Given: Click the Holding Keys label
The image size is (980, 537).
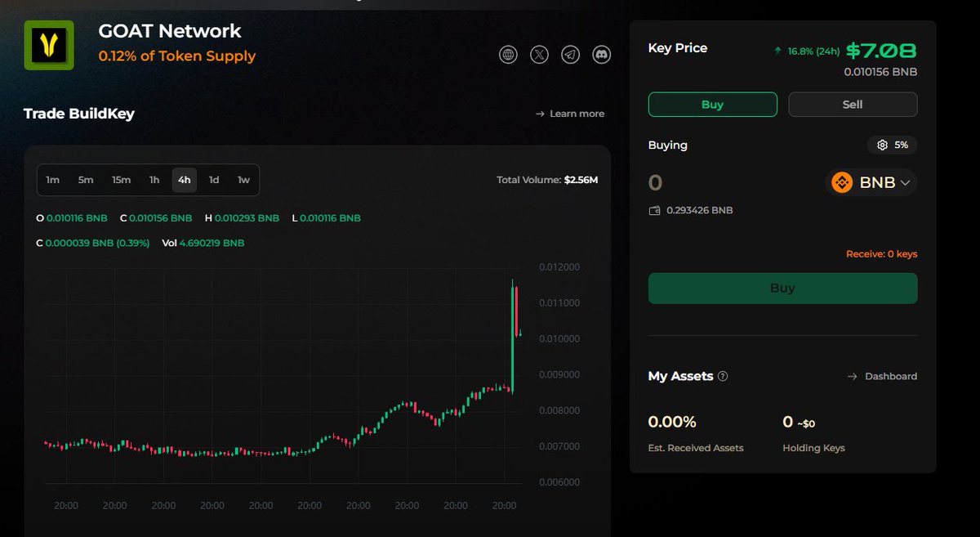Looking at the screenshot, I should click(x=813, y=448).
